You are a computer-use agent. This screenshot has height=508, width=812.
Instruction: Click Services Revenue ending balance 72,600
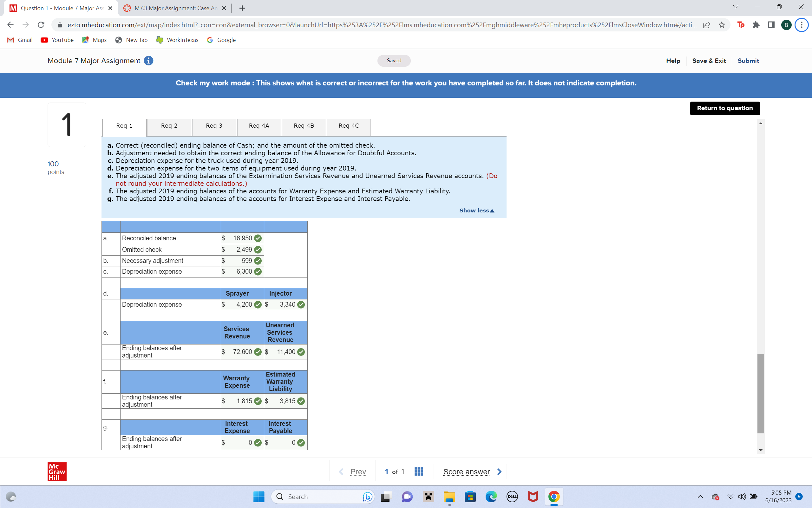click(x=242, y=352)
